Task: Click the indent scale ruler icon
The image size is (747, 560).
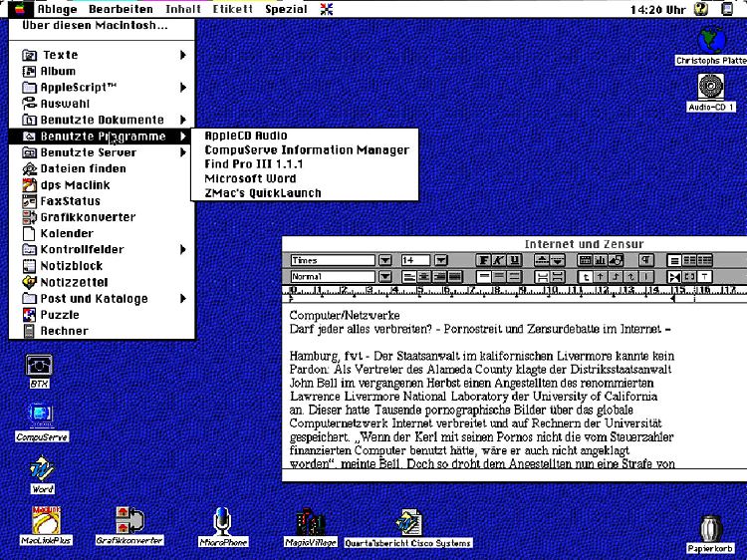Action: 674,276
